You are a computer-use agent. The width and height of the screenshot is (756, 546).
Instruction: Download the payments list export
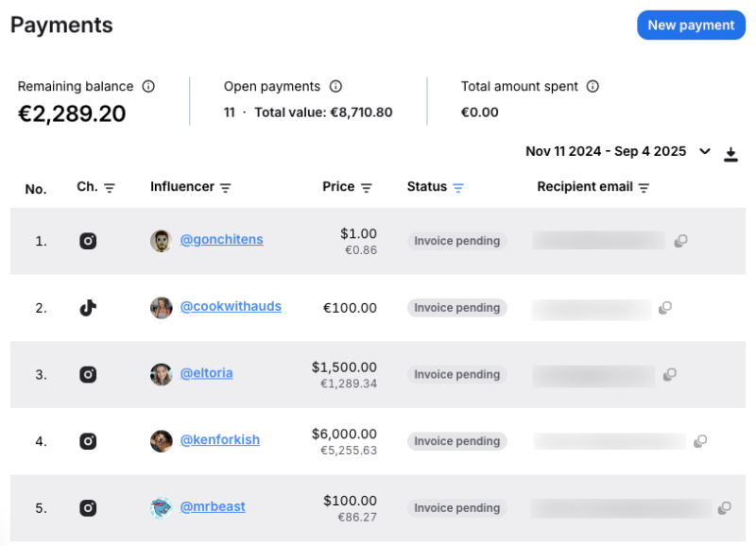coord(730,154)
